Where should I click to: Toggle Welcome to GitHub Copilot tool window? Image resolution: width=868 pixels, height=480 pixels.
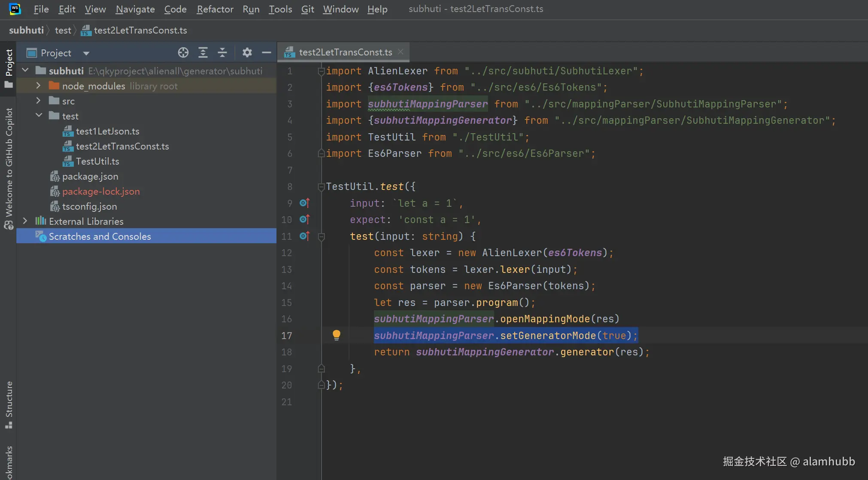pyautogui.click(x=9, y=168)
